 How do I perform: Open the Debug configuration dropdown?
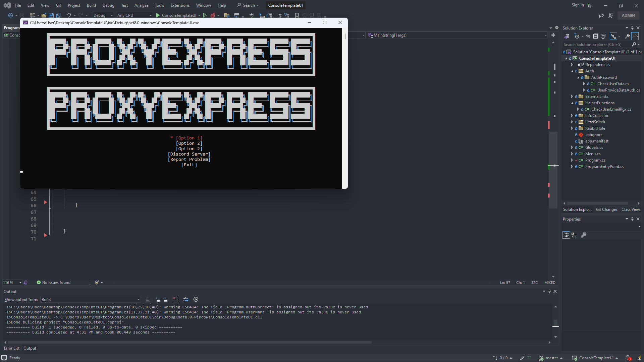(103, 15)
